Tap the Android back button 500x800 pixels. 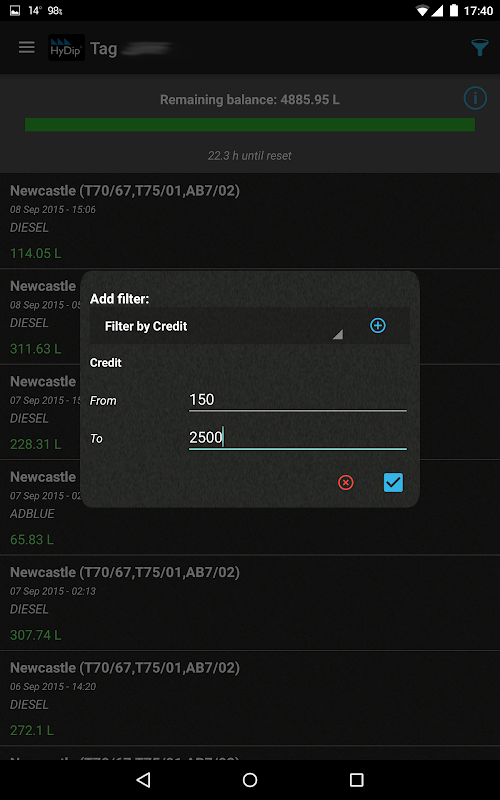143,779
